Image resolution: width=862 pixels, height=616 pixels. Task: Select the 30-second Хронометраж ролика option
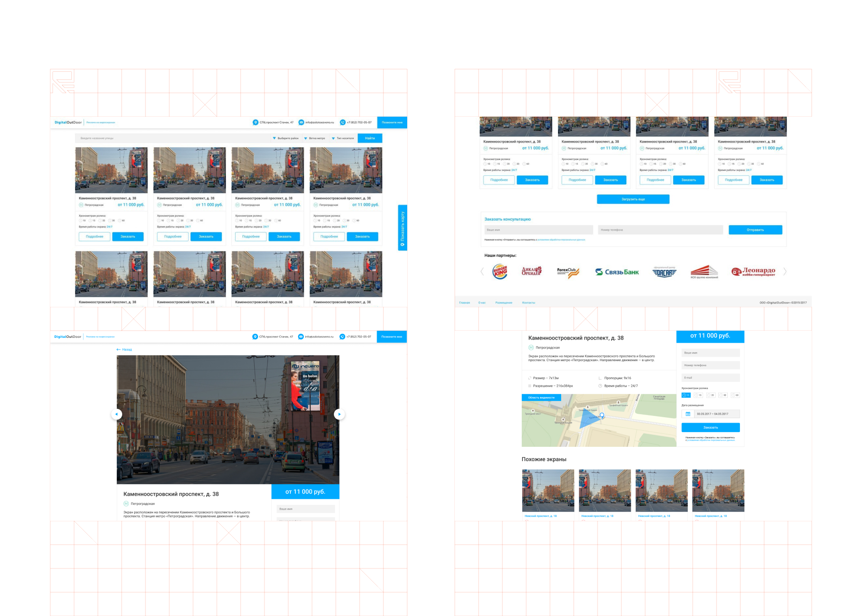110,220
